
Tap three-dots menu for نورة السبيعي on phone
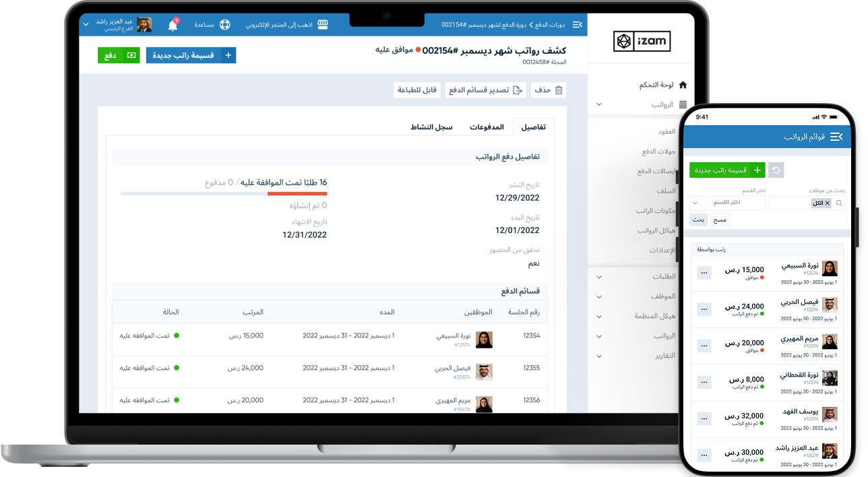[704, 273]
